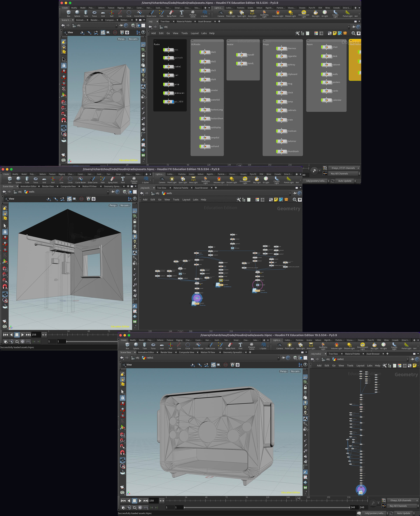
Task: Switch to Material Palette tab middle window
Action: pyautogui.click(x=181, y=188)
